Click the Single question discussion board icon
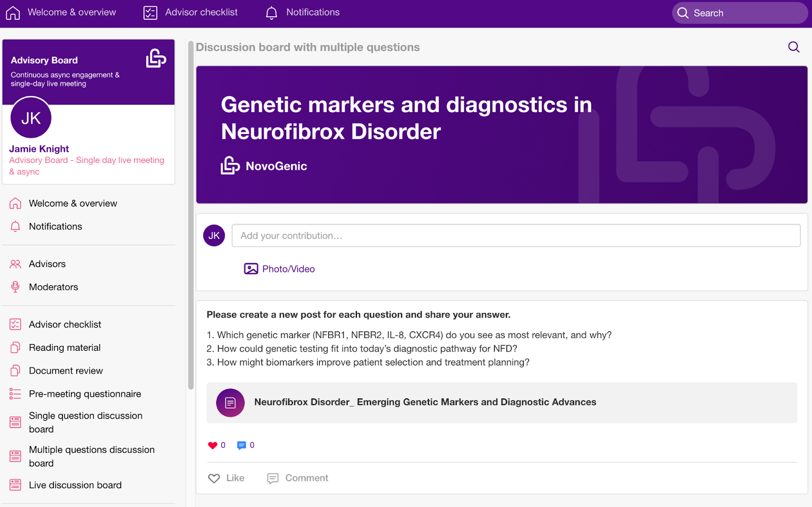 tap(15, 422)
